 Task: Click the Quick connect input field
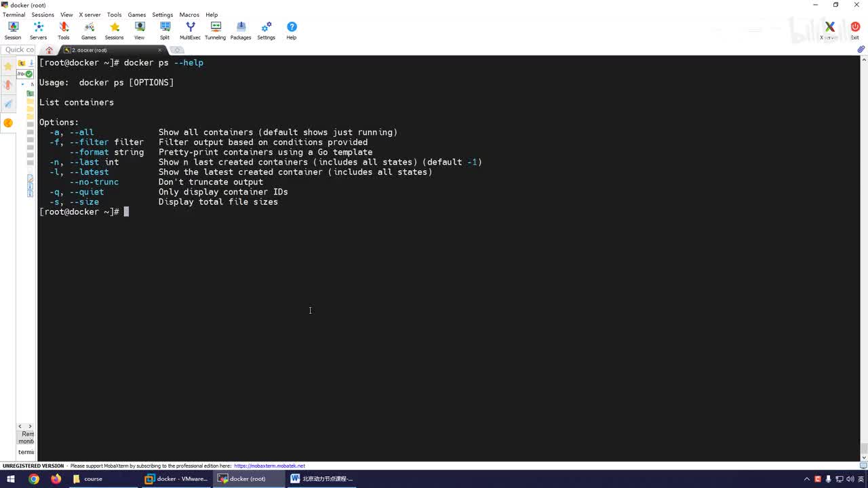click(x=19, y=49)
